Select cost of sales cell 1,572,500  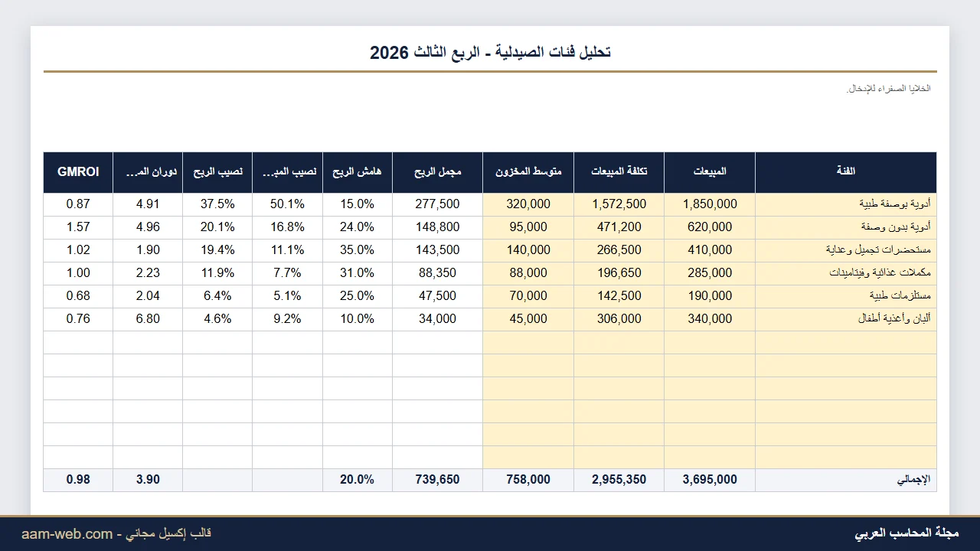(x=619, y=204)
